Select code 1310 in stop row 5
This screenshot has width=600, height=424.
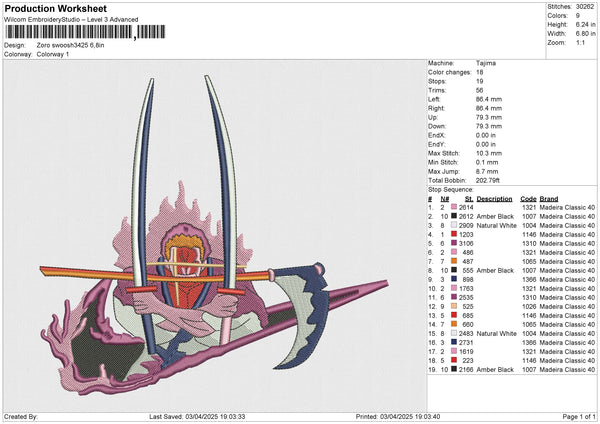click(x=529, y=243)
